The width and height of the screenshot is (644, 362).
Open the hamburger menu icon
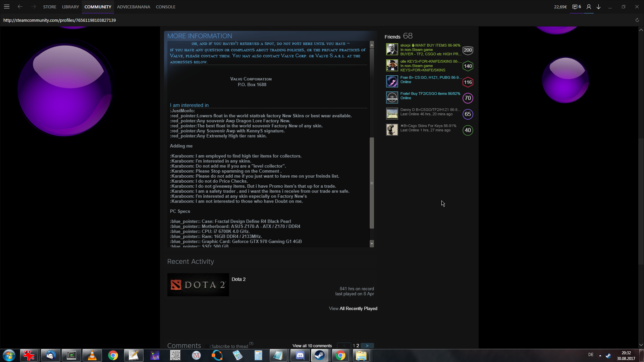7,7
